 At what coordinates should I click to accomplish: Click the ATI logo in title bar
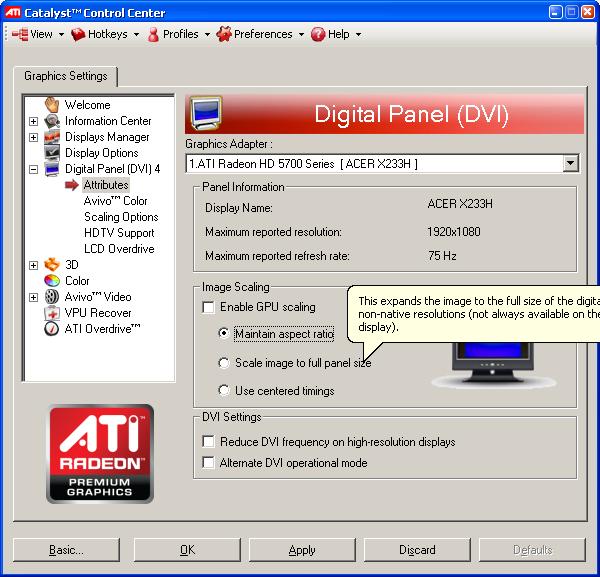coord(13,12)
